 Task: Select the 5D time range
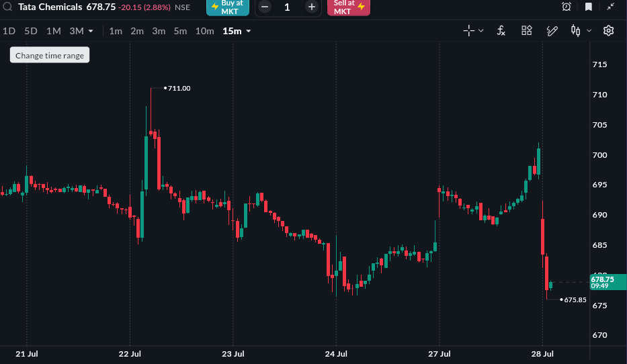click(31, 31)
